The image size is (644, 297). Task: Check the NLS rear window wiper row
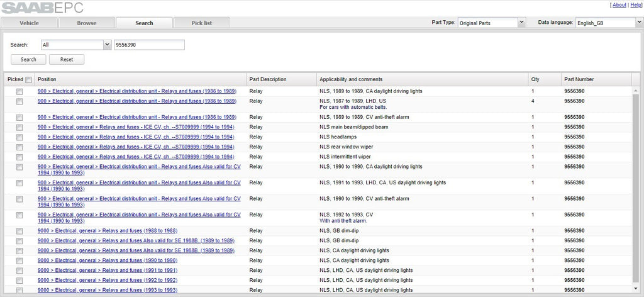19,147
